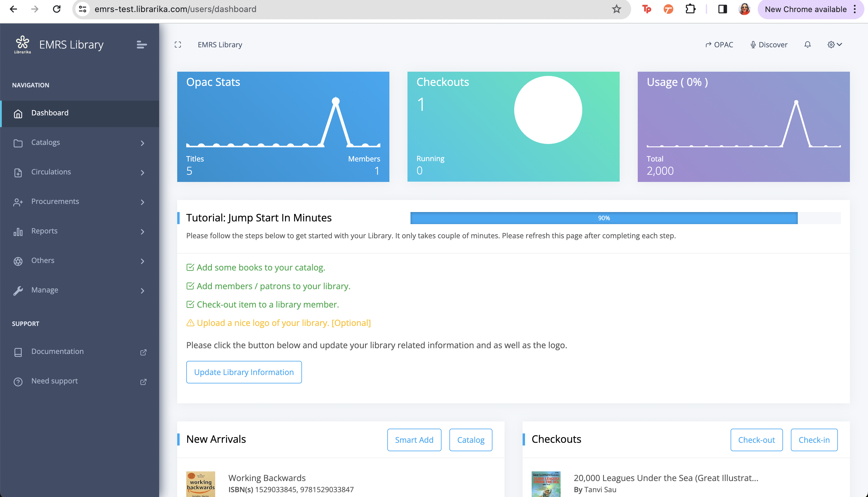Click the fullscreen toggle icon

tap(178, 45)
